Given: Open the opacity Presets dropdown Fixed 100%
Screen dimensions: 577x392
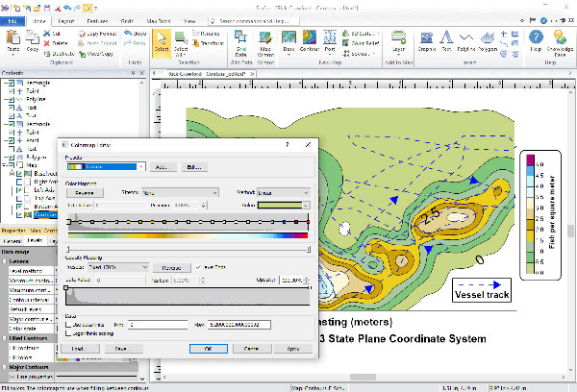Looking at the screenshot, I should click(x=117, y=267).
